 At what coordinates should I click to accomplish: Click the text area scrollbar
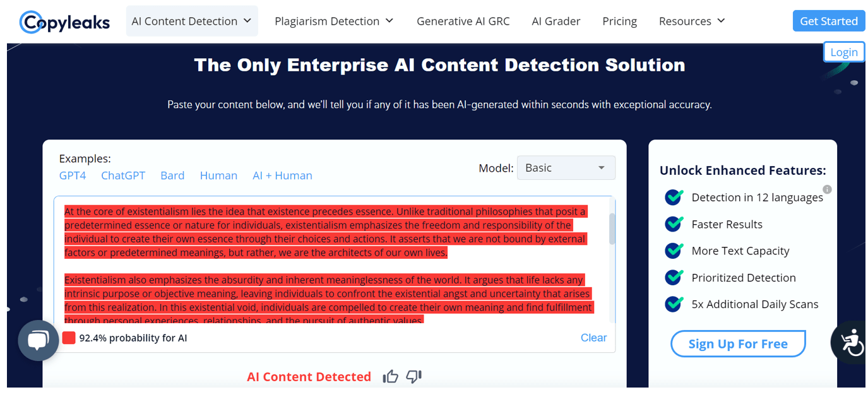pos(612,228)
